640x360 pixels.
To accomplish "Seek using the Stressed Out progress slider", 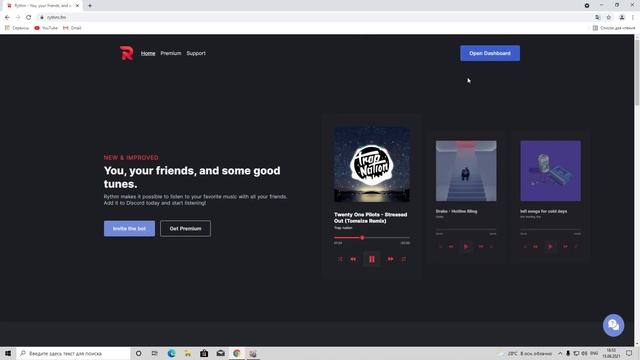I will click(372, 238).
